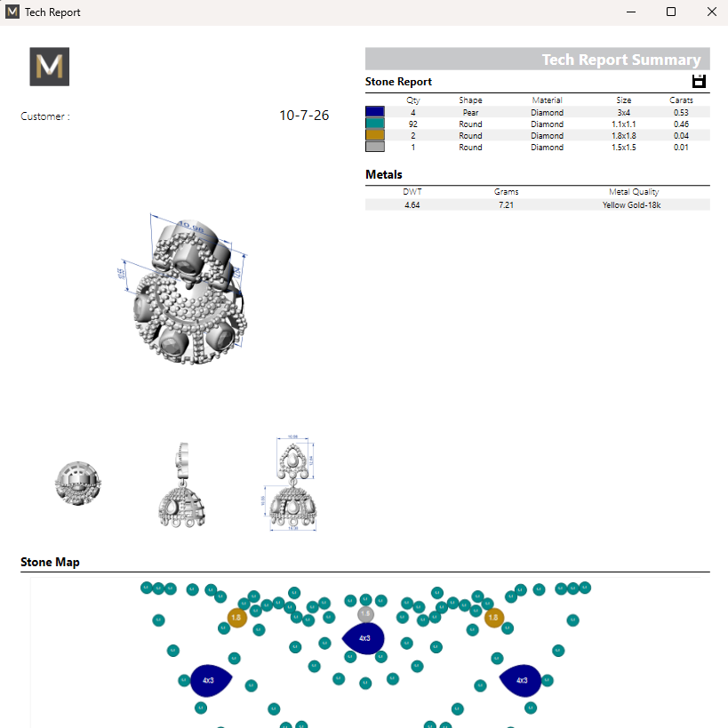Click the 'Metals' heading
This screenshot has width=728, height=728.
(383, 174)
